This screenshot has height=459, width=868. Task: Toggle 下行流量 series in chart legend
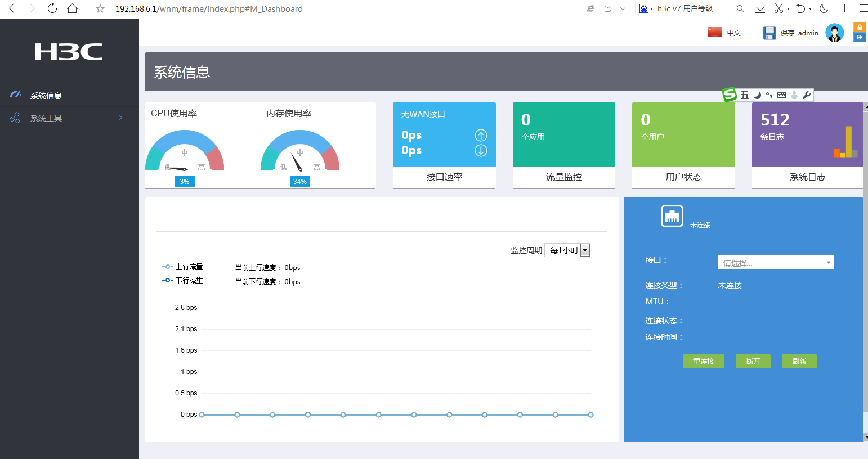point(182,280)
